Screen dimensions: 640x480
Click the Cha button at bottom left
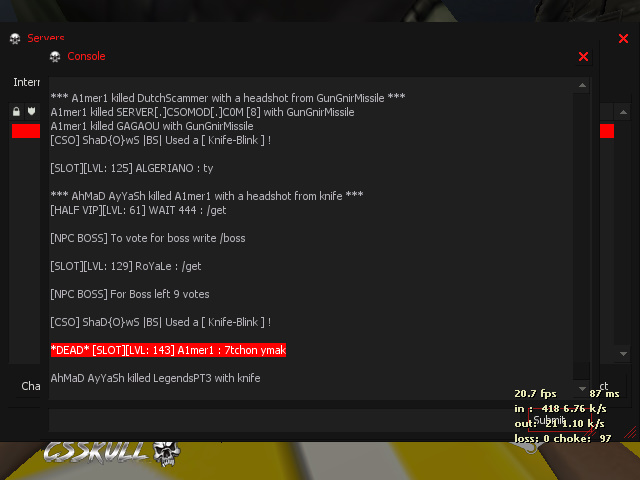(31, 386)
